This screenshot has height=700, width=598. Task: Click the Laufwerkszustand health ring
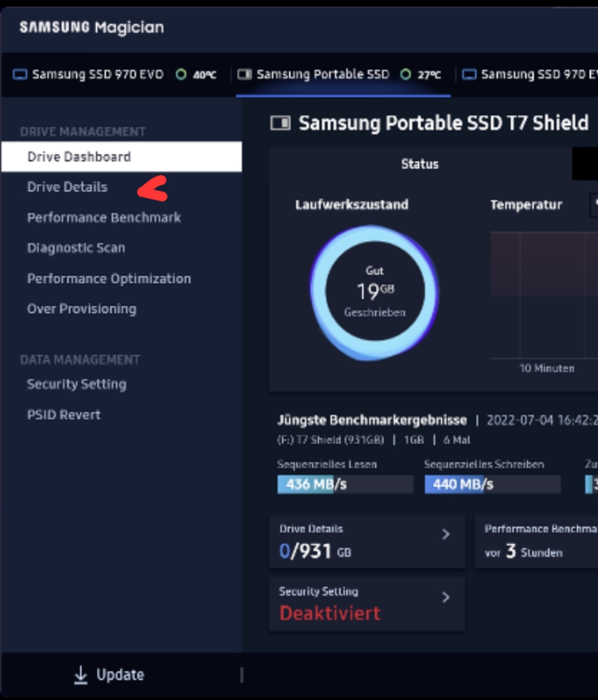pyautogui.click(x=375, y=292)
